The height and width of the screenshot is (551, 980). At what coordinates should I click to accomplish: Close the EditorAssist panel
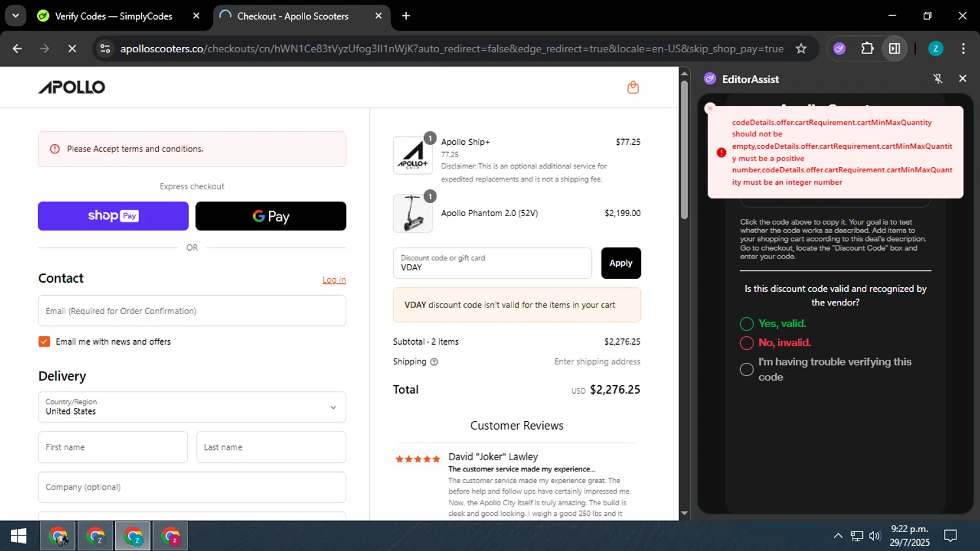tap(962, 78)
